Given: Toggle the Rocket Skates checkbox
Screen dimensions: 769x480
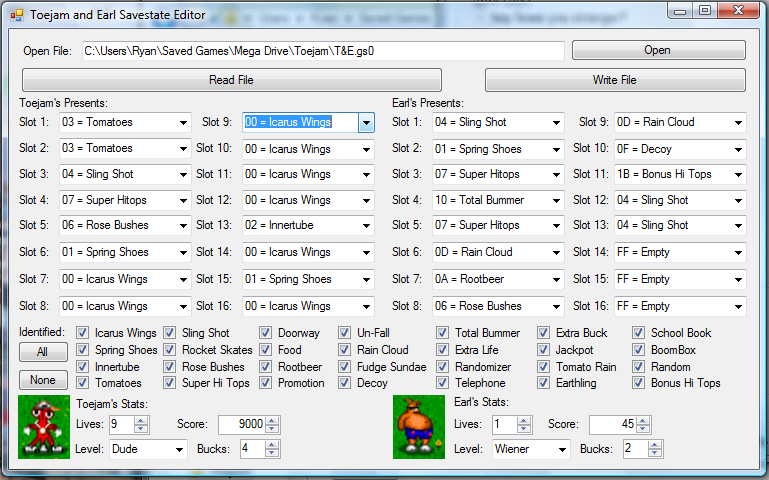Looking at the screenshot, I should (170, 350).
